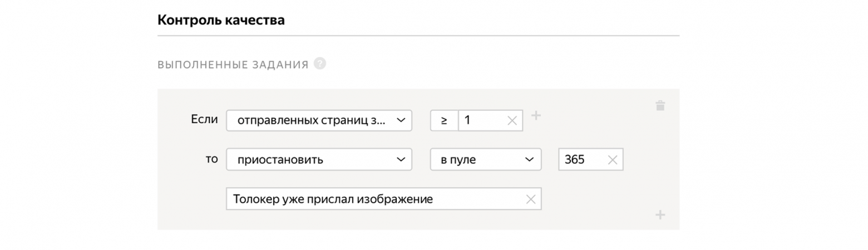
Task: Open ≥ comparison operator selector
Action: (444, 120)
